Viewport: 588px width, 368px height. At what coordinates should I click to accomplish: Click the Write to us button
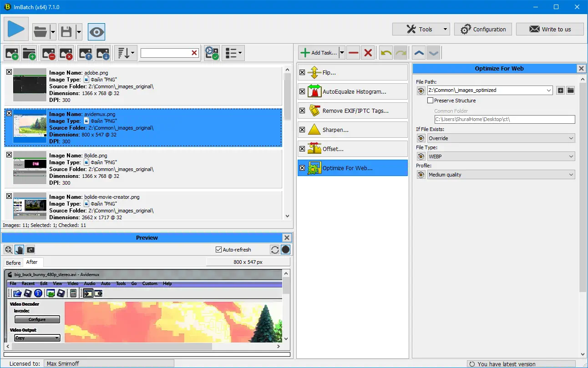tap(550, 29)
